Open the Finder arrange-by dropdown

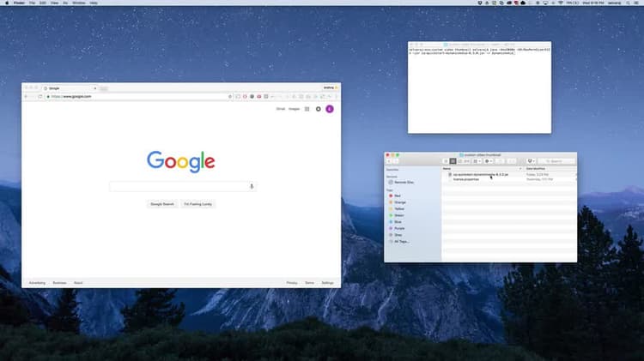click(477, 161)
